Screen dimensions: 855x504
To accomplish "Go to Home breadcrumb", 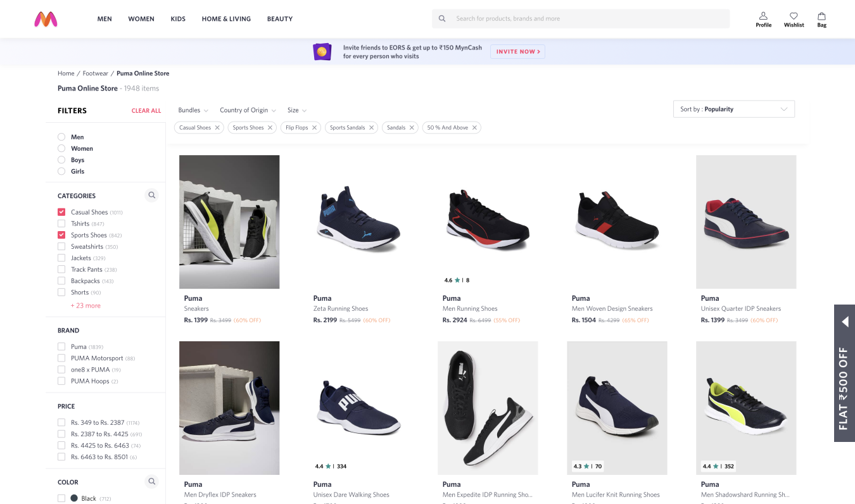I will (66, 73).
